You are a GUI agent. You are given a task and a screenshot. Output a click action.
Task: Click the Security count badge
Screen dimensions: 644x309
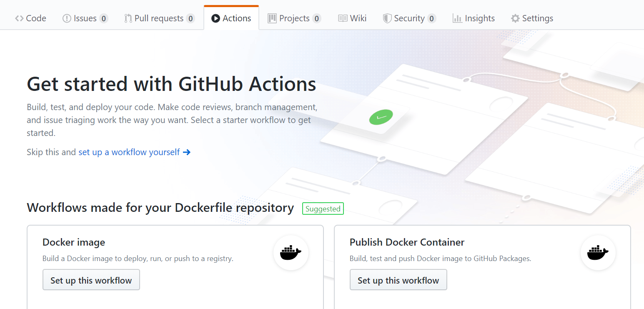point(432,18)
